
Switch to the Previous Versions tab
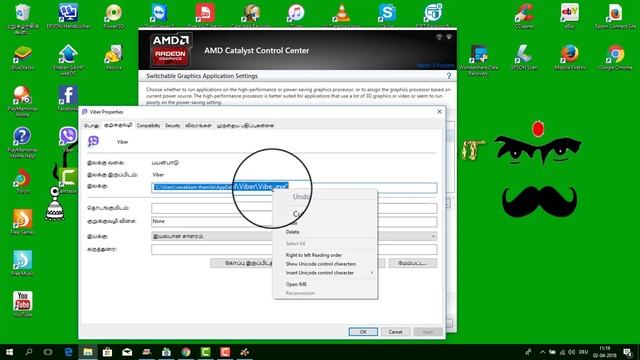click(x=245, y=125)
